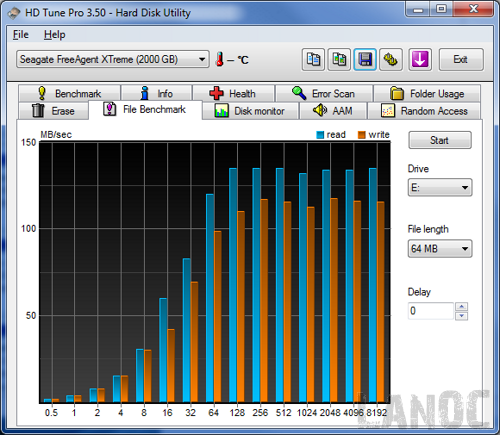This screenshot has height=435, width=500.
Task: Click the 'MB/sec' axis unit label
Action: [56, 135]
